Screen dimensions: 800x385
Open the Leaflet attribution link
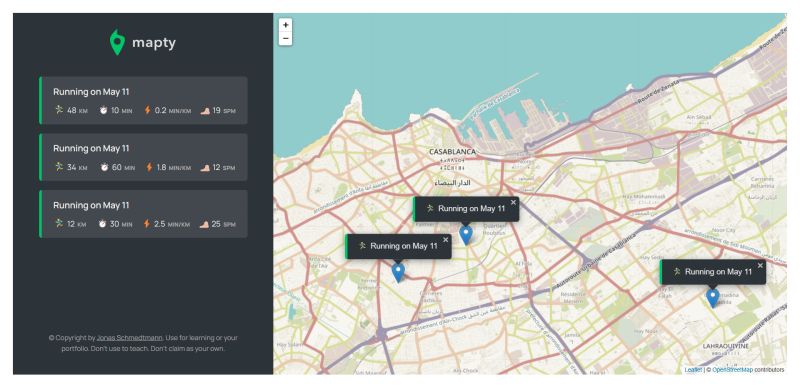click(x=693, y=370)
